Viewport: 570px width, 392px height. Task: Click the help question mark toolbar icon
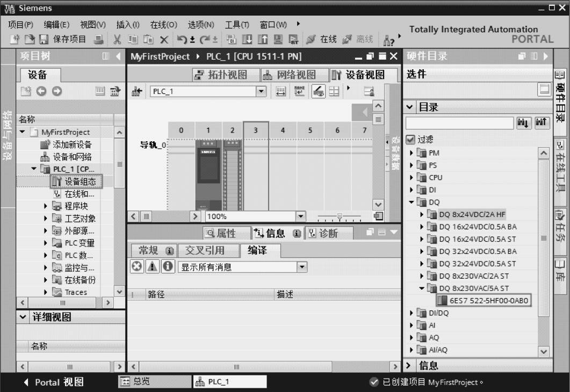coord(388,40)
